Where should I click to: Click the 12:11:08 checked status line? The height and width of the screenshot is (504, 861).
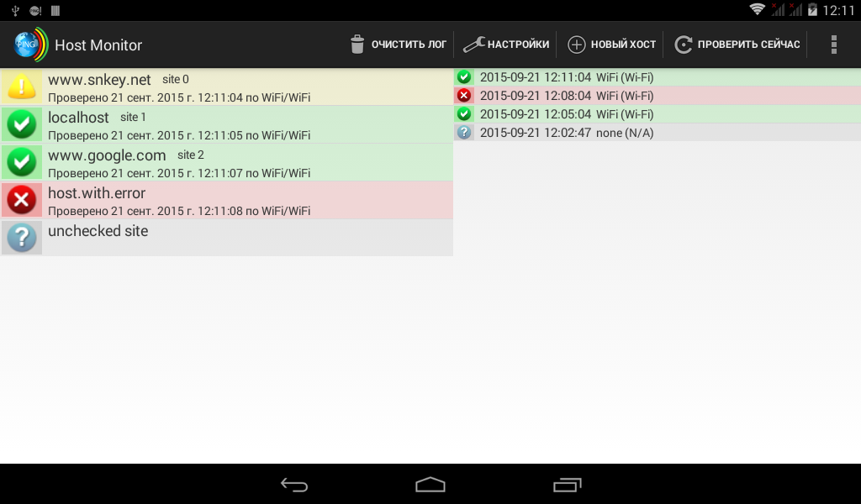coord(179,211)
